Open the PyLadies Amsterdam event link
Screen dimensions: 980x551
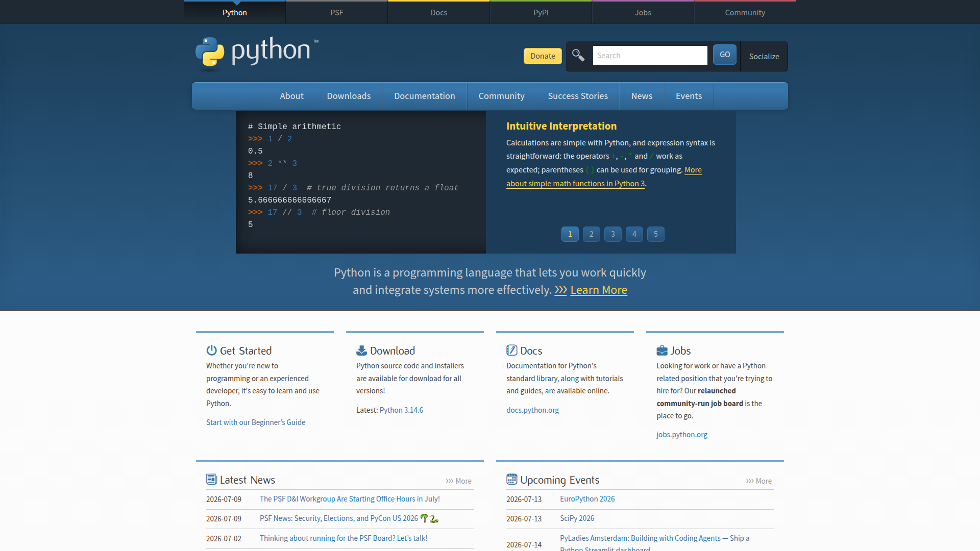(654, 538)
